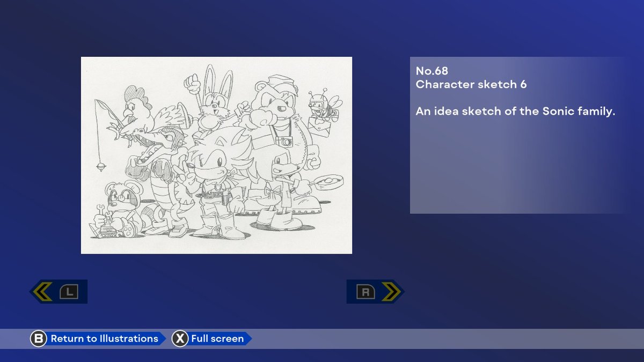Click the No.68 illustration number

coord(432,71)
